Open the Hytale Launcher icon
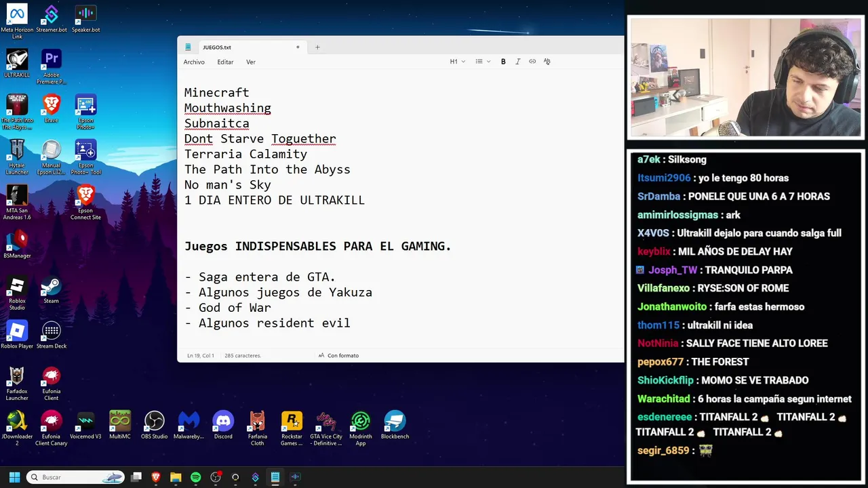Image resolution: width=868 pixels, height=488 pixels. pyautogui.click(x=17, y=157)
